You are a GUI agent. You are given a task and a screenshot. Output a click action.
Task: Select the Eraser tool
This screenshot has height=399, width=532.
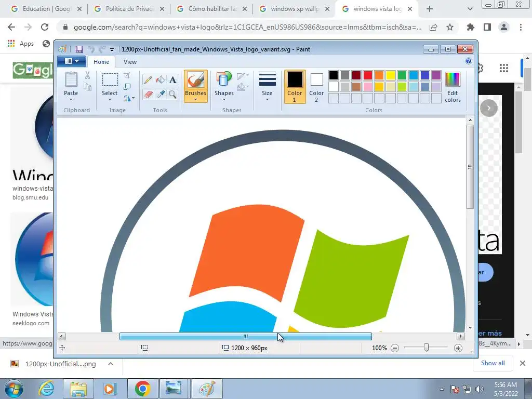(148, 94)
